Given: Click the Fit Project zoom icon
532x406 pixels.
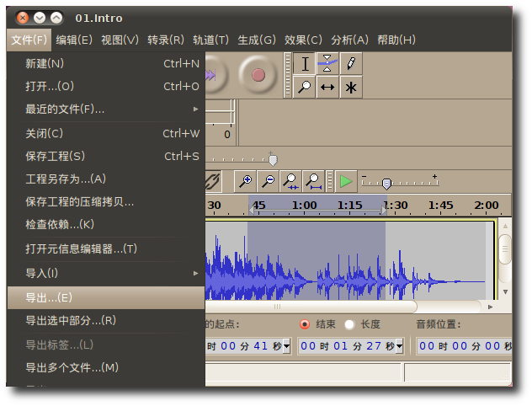Looking at the screenshot, I should point(313,181).
